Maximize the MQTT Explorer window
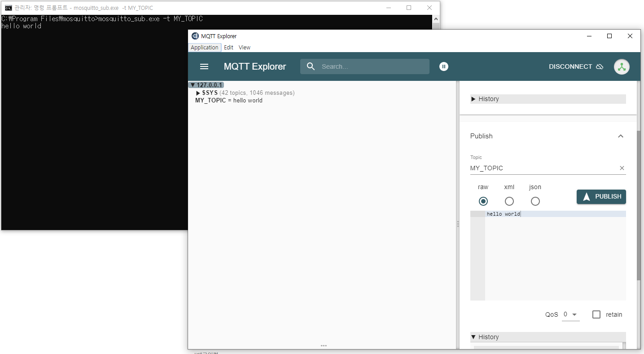 [x=609, y=36]
